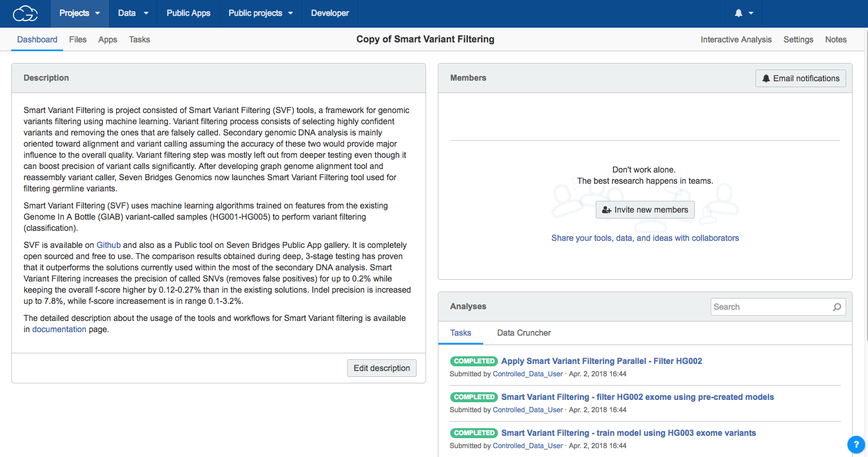Open Interactive Analysis

[x=736, y=39]
